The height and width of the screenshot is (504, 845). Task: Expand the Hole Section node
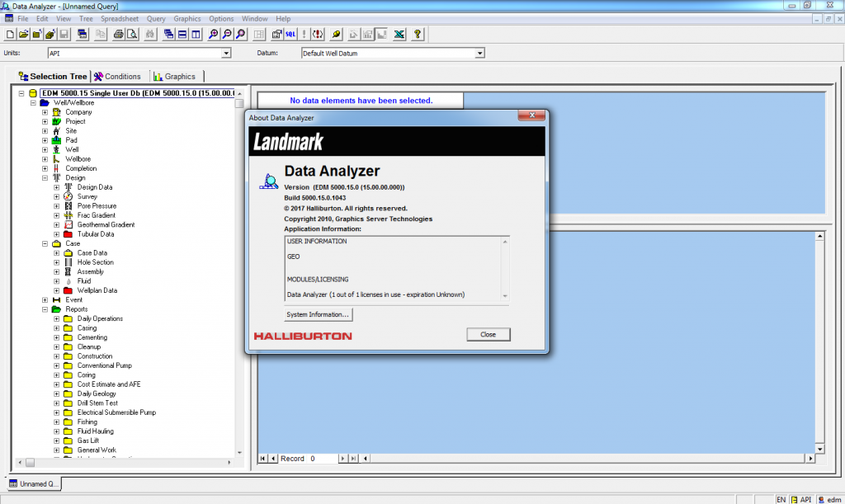pos(57,262)
